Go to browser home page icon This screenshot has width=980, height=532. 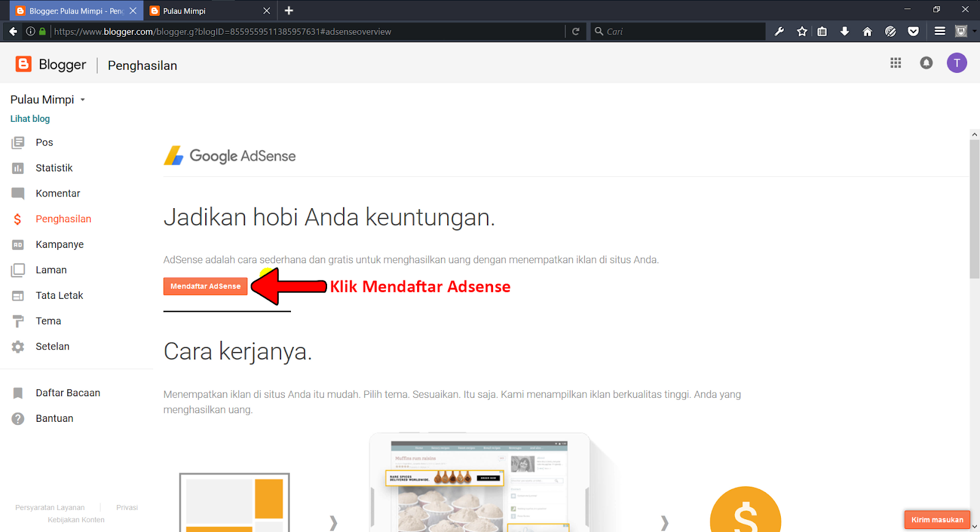click(x=867, y=31)
